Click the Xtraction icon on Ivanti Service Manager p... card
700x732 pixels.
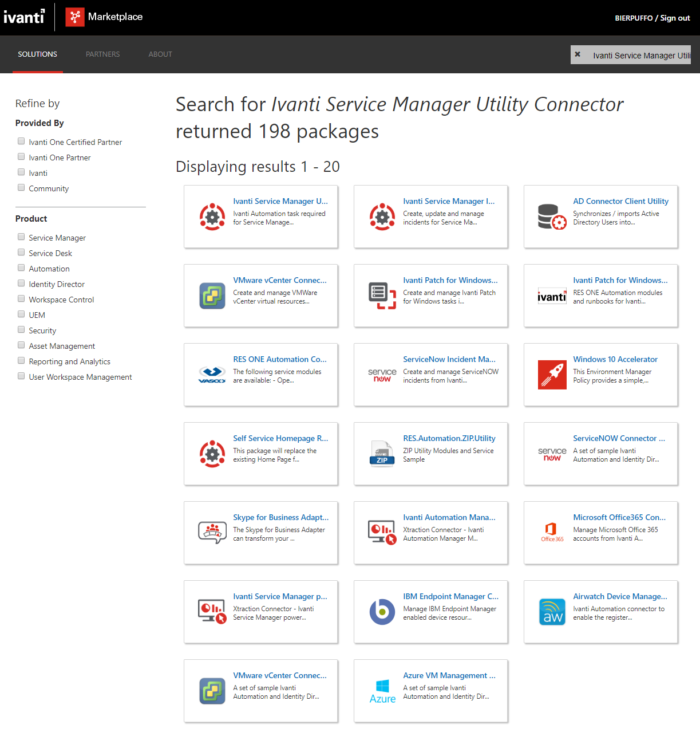tap(212, 612)
